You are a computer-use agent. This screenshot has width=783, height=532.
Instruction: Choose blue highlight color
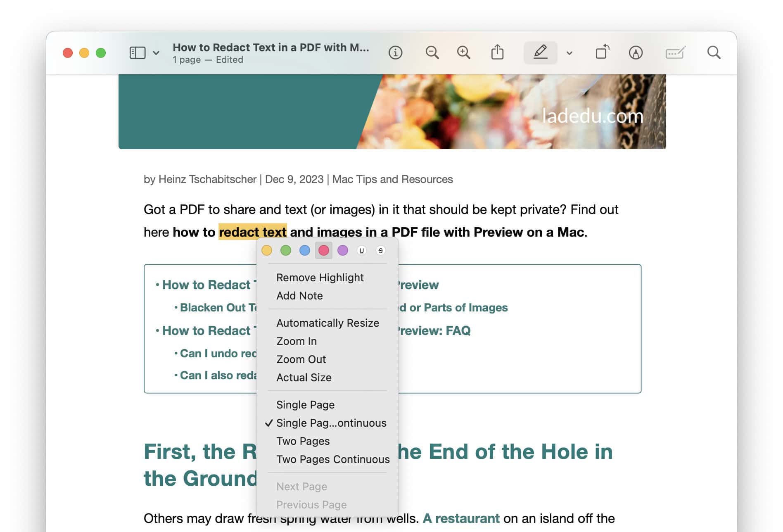(305, 250)
